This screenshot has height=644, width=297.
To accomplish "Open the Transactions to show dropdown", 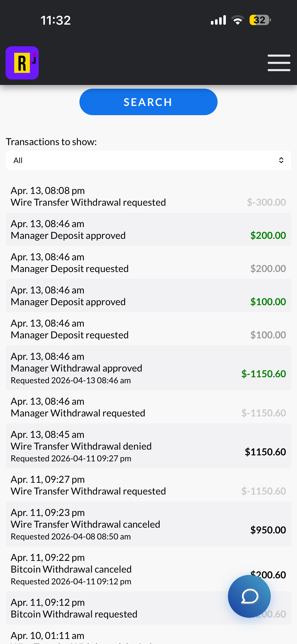I will [148, 160].
